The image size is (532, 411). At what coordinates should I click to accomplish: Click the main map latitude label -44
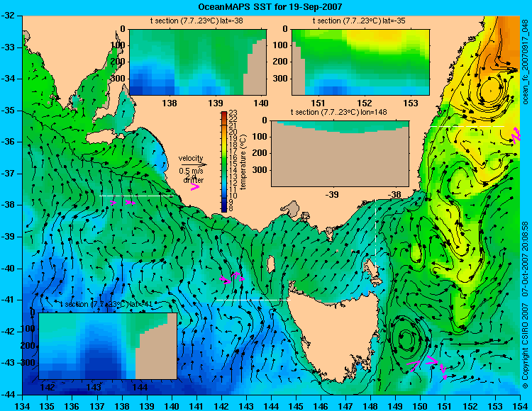[x=8, y=395]
